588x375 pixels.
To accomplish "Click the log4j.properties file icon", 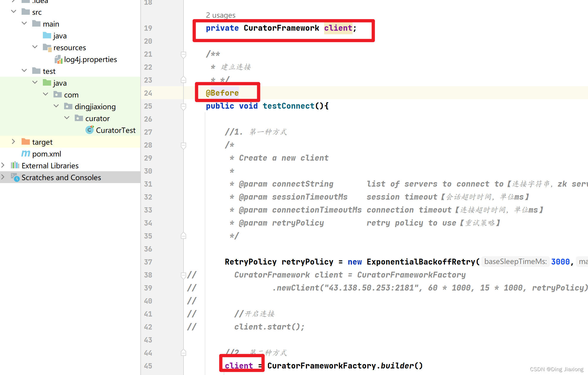I will [59, 59].
